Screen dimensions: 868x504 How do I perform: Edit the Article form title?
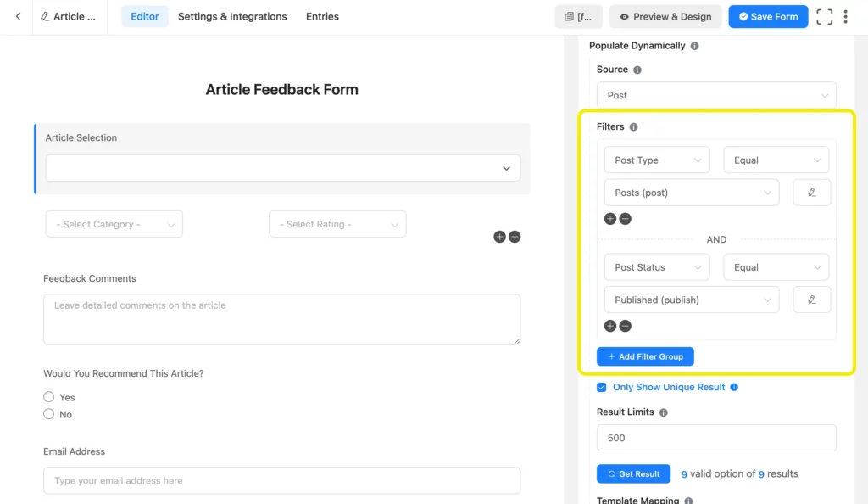tap(69, 17)
